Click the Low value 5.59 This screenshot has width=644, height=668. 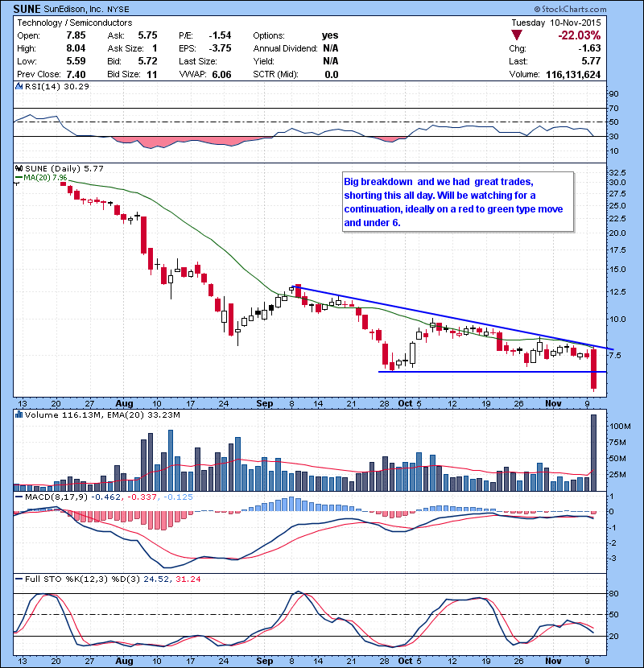click(x=76, y=61)
